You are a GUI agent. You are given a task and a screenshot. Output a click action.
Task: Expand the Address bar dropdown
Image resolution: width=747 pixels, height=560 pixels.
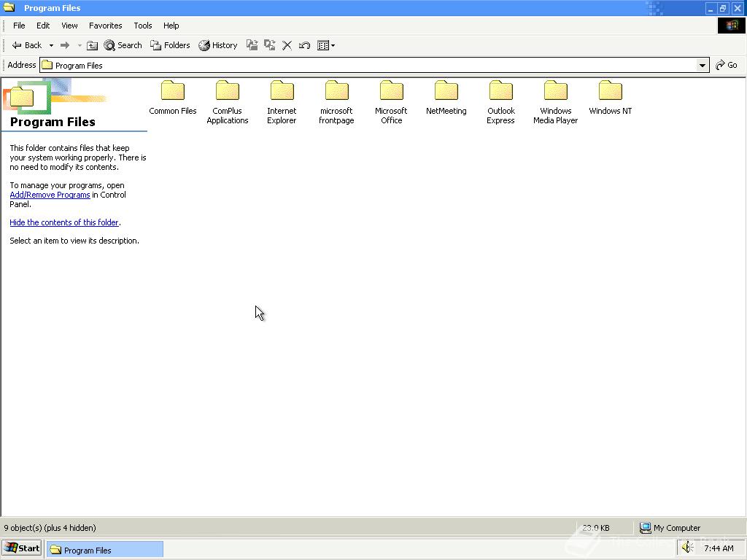[x=703, y=65]
